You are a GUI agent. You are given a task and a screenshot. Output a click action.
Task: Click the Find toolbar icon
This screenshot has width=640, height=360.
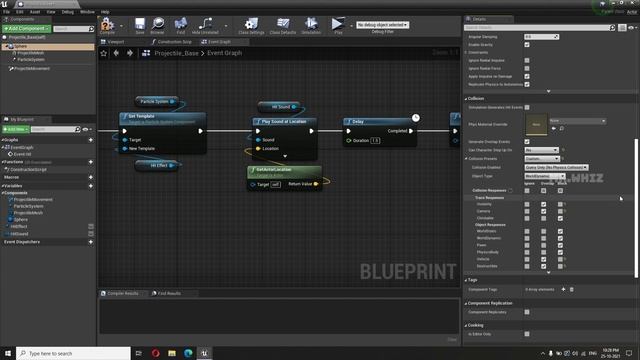180,24
